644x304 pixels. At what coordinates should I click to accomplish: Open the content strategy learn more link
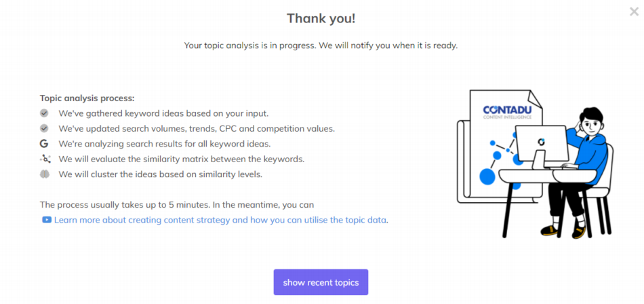click(x=220, y=220)
